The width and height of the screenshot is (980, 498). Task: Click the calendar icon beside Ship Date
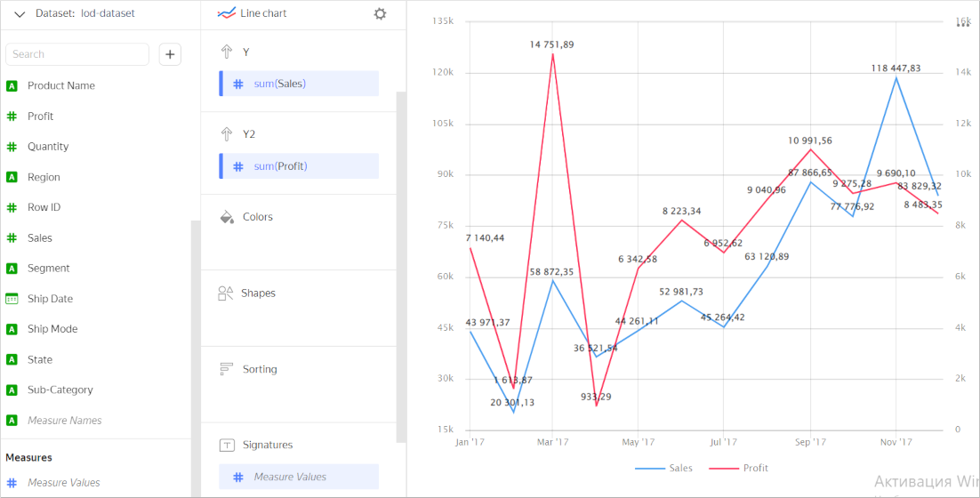pos(12,299)
